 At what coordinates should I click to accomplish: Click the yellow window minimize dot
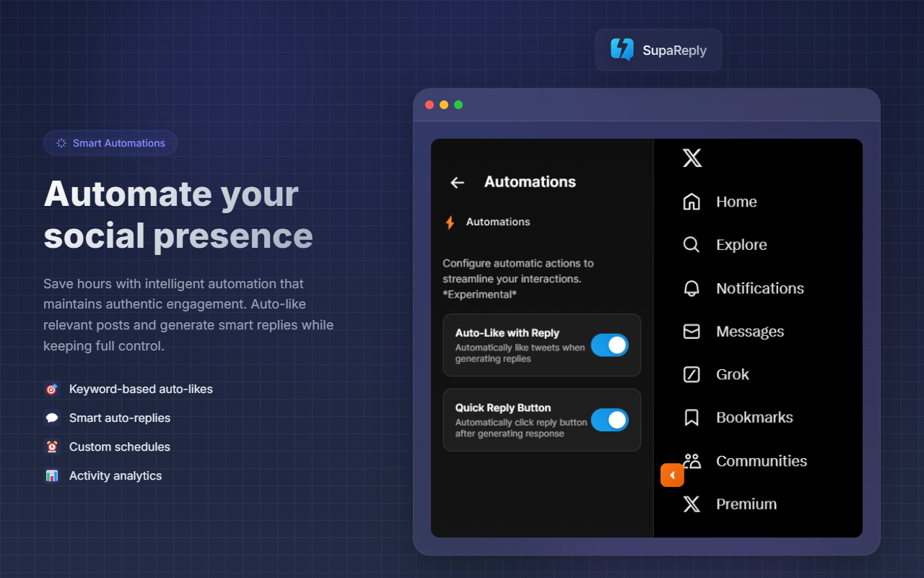point(444,105)
